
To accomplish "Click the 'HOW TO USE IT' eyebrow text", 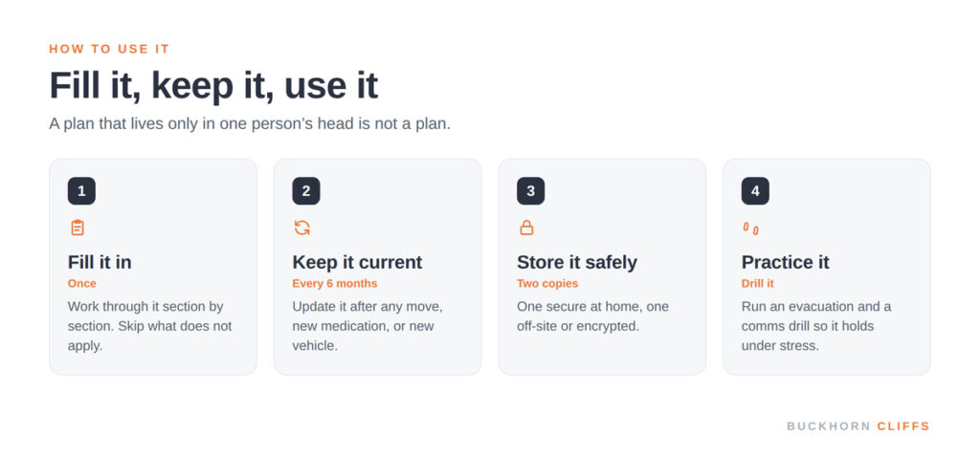I will pos(109,50).
